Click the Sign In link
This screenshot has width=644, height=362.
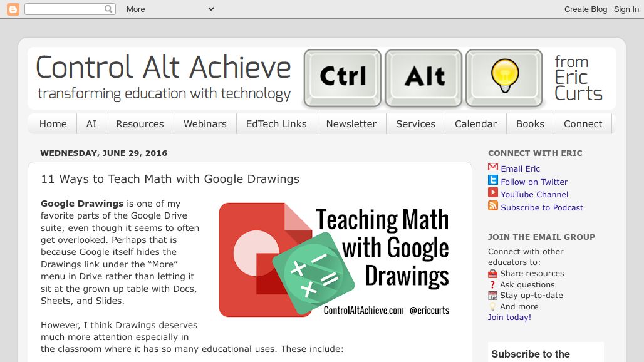(626, 9)
